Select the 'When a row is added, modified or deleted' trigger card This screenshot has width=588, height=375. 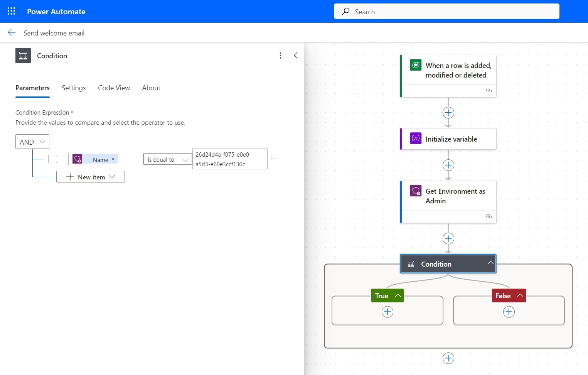pyautogui.click(x=448, y=76)
